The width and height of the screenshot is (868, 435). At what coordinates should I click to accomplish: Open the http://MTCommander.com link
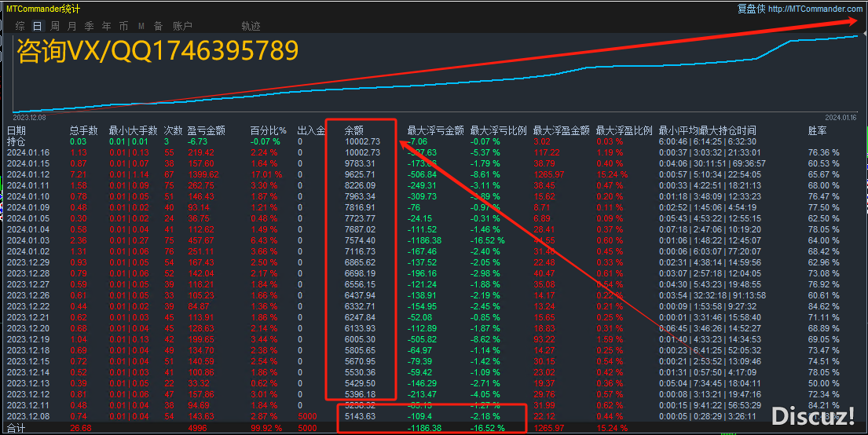point(815,9)
